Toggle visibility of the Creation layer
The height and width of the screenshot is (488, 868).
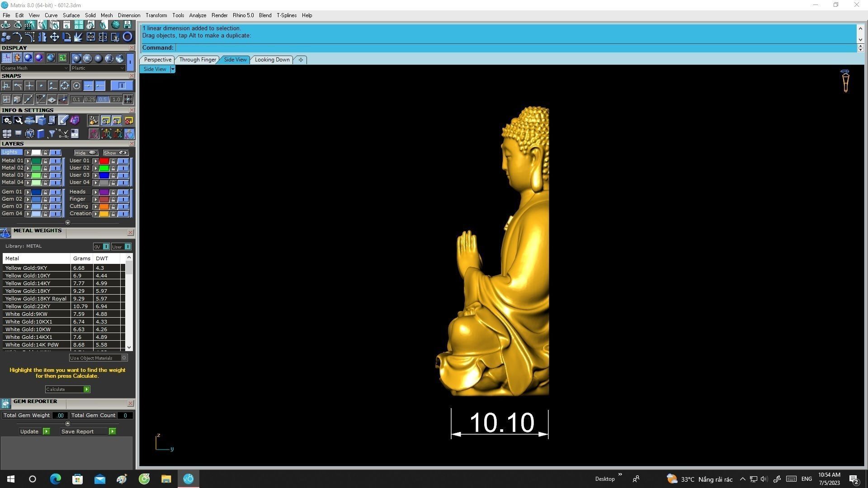pos(123,214)
